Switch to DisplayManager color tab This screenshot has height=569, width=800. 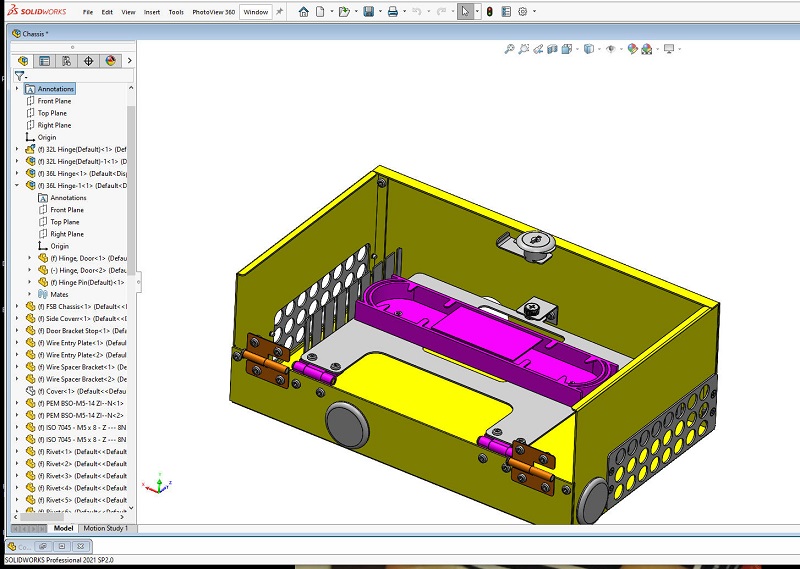pyautogui.click(x=110, y=61)
